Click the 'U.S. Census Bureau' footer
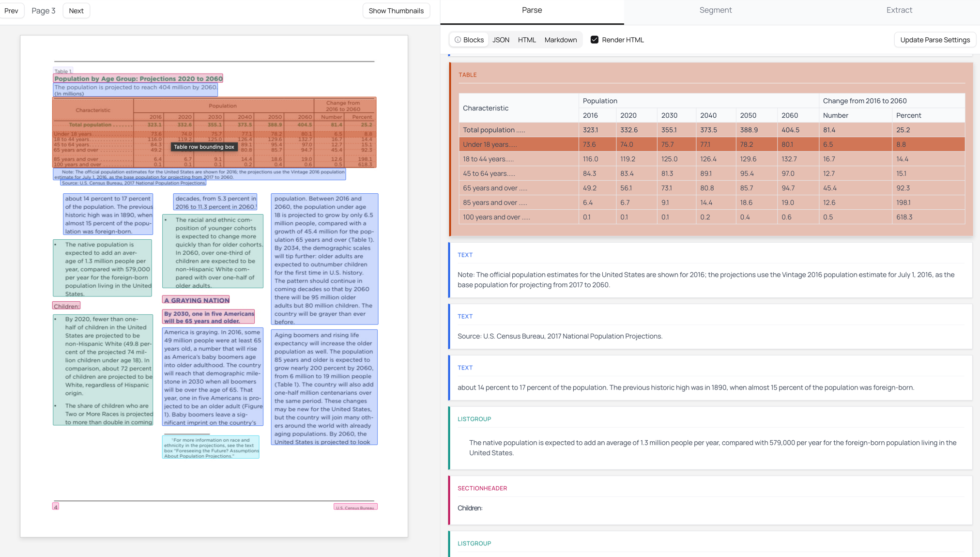This screenshot has width=980, height=557. click(355, 507)
